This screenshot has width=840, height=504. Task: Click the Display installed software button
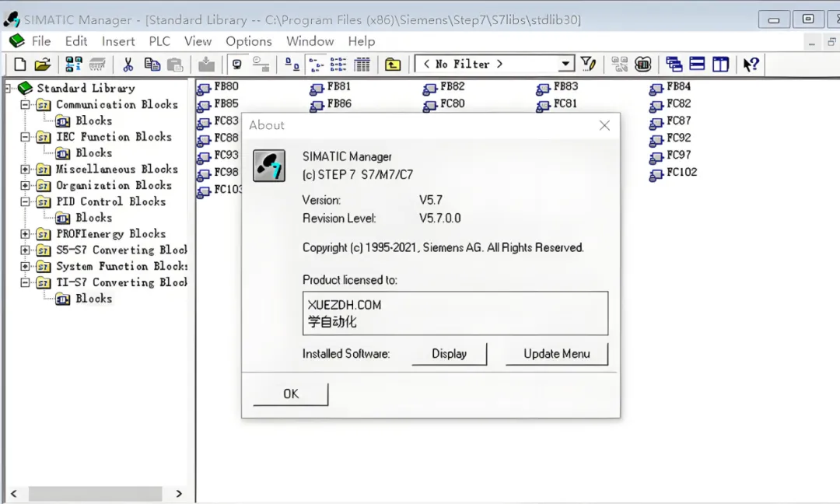(450, 354)
